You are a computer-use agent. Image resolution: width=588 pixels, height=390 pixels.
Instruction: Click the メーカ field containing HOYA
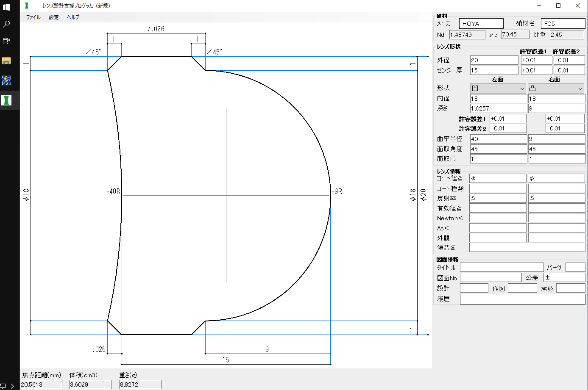click(481, 24)
